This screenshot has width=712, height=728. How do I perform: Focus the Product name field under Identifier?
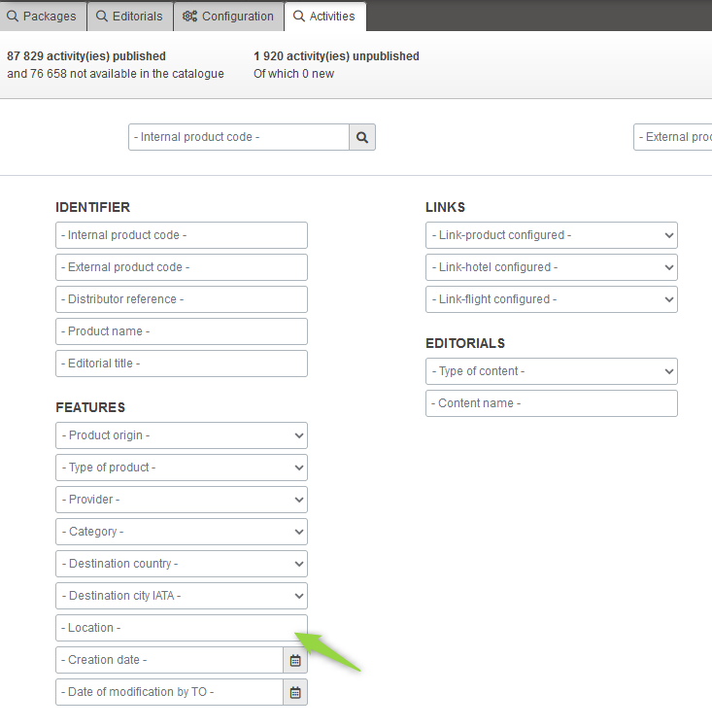(x=182, y=331)
